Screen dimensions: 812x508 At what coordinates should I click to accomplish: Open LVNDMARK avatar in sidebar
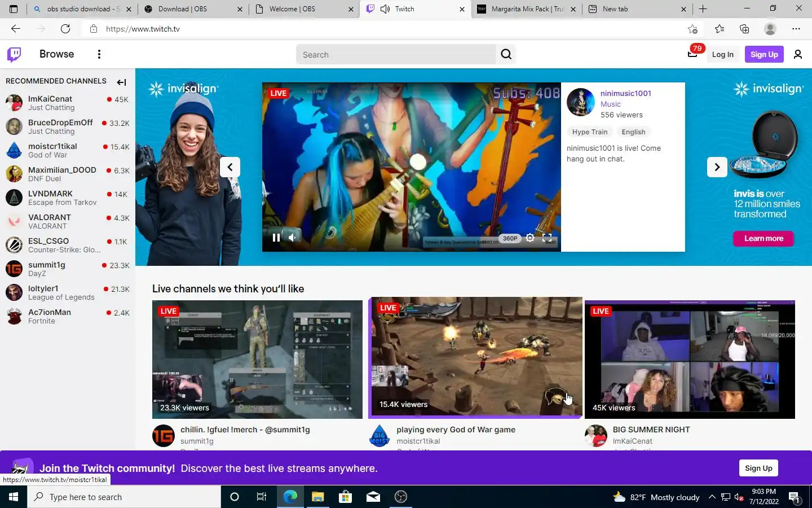coord(14,198)
